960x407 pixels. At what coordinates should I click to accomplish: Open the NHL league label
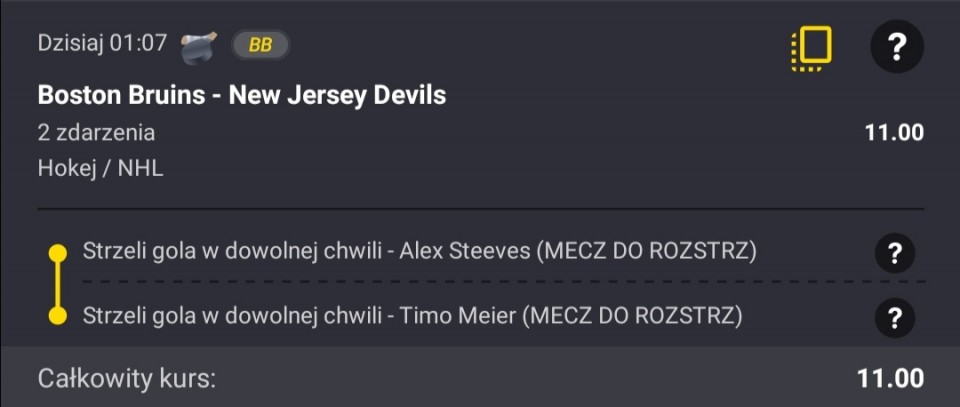(140, 168)
